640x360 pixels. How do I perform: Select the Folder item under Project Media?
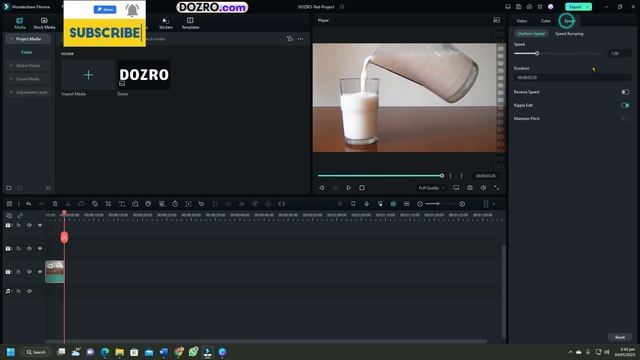coord(27,52)
